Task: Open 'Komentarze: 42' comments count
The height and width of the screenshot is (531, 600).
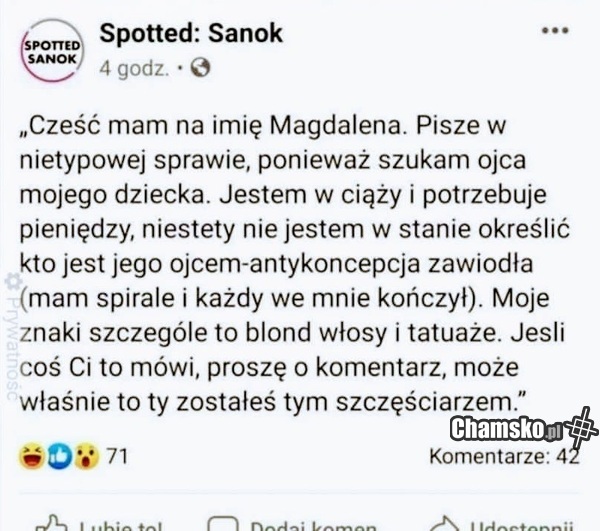Action: (503, 457)
